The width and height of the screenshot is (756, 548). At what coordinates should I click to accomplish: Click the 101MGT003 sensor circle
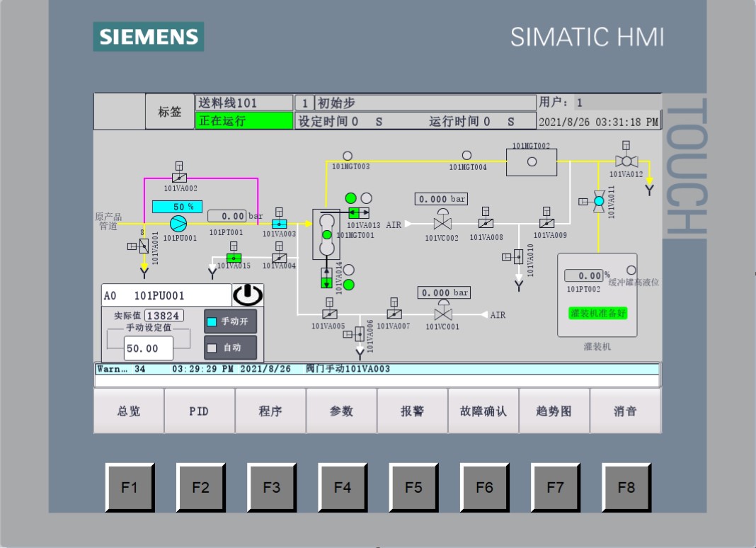click(x=348, y=156)
